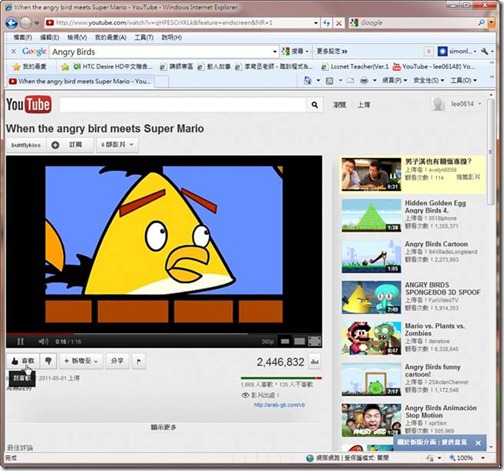This screenshot has height=471, width=504.
Task: Expand the Google toolbar Angry Birds field dropdown
Action: [275, 52]
